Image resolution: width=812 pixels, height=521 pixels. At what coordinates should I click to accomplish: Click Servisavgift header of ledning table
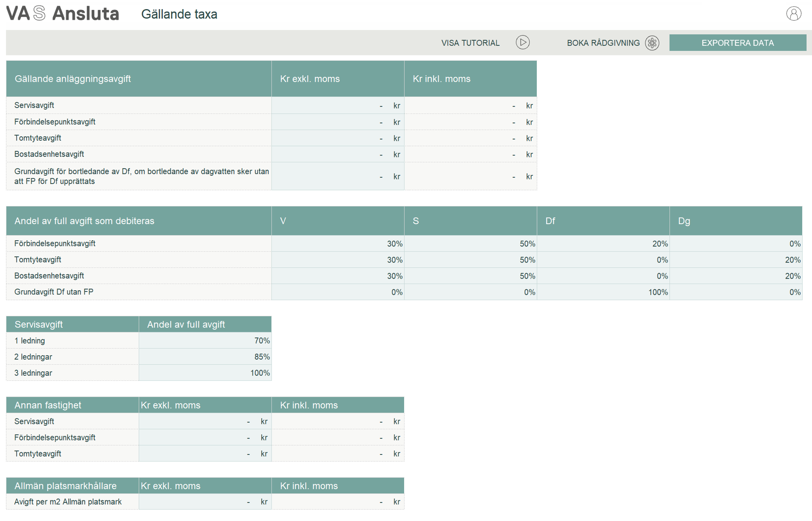tap(72, 324)
